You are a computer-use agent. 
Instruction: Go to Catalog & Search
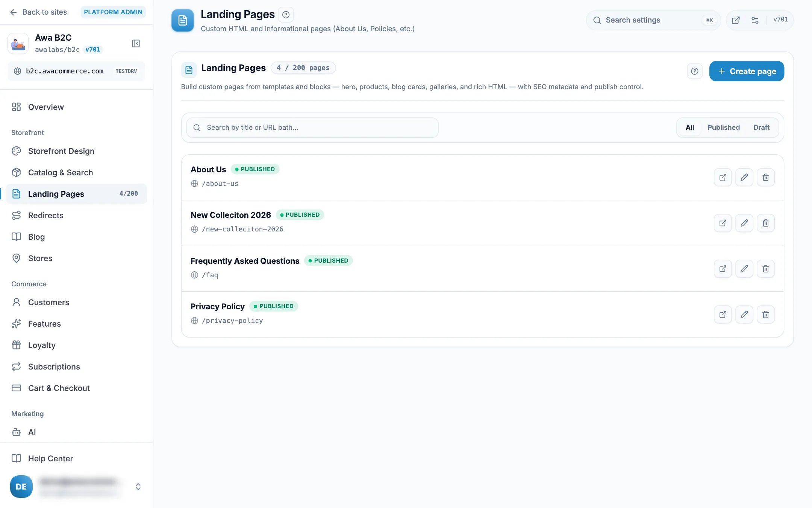tap(76, 173)
